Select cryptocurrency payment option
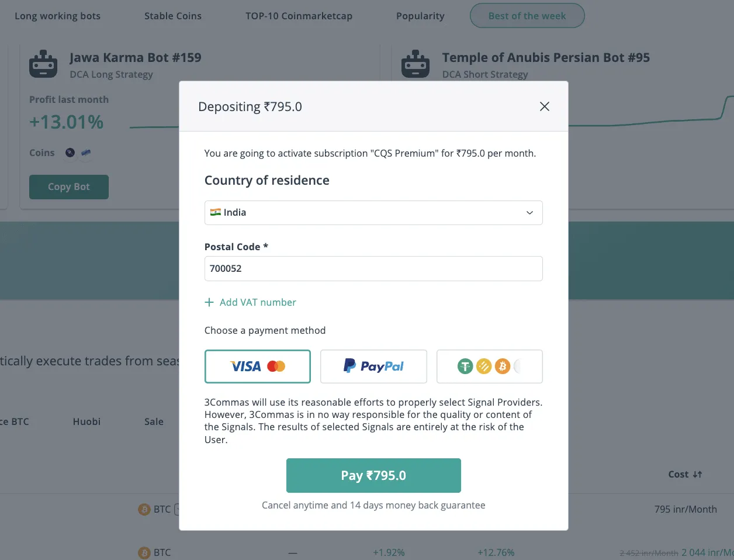This screenshot has width=734, height=560. (490, 367)
